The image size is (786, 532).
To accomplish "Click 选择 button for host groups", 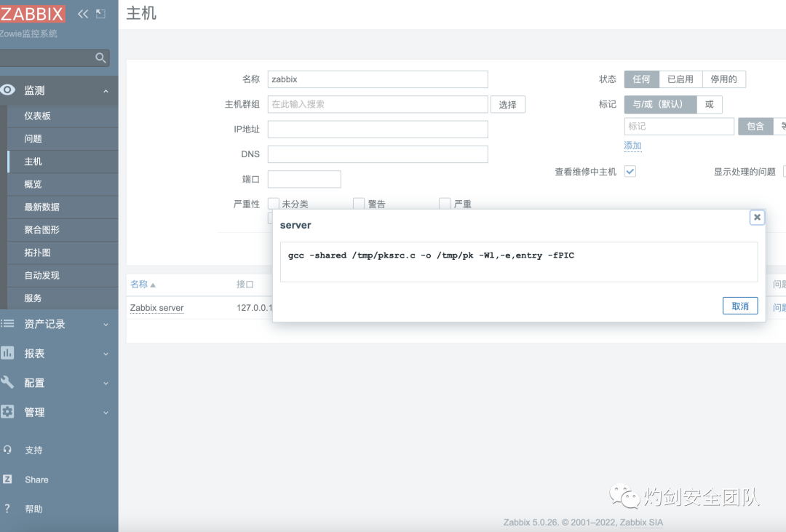I will 508,104.
